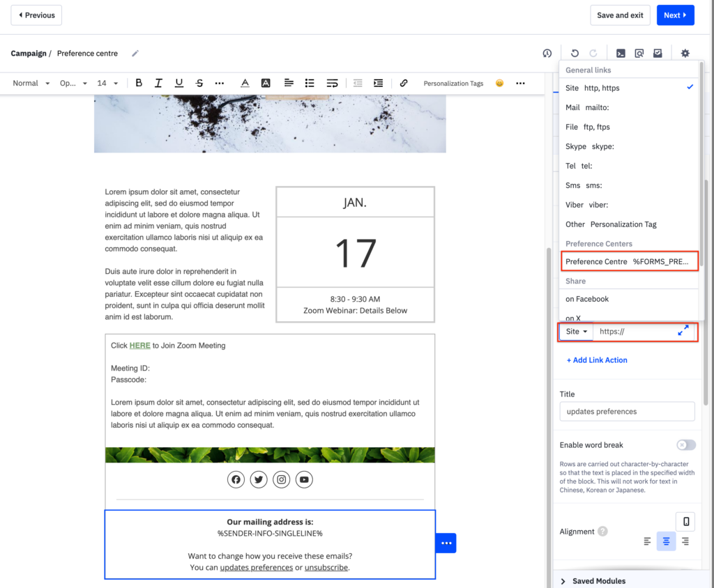This screenshot has height=588, width=714.
Task: Click the mobile view icon near Alignment
Action: click(x=686, y=522)
